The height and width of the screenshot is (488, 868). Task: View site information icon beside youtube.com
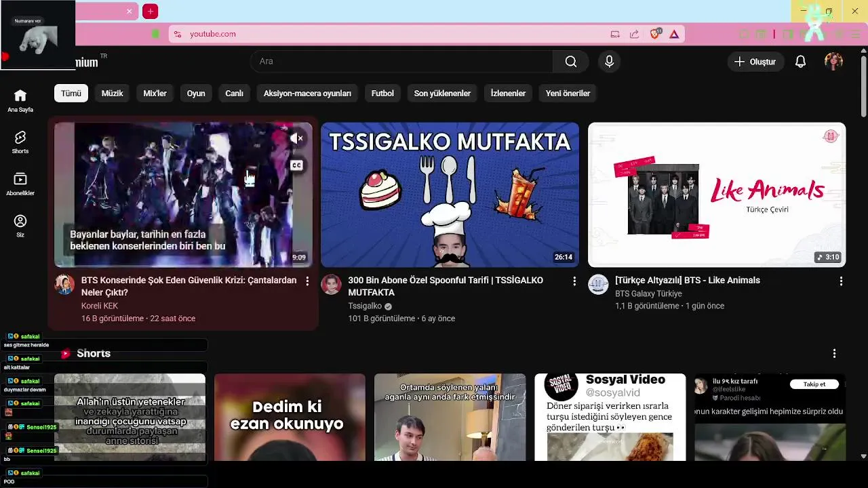177,34
